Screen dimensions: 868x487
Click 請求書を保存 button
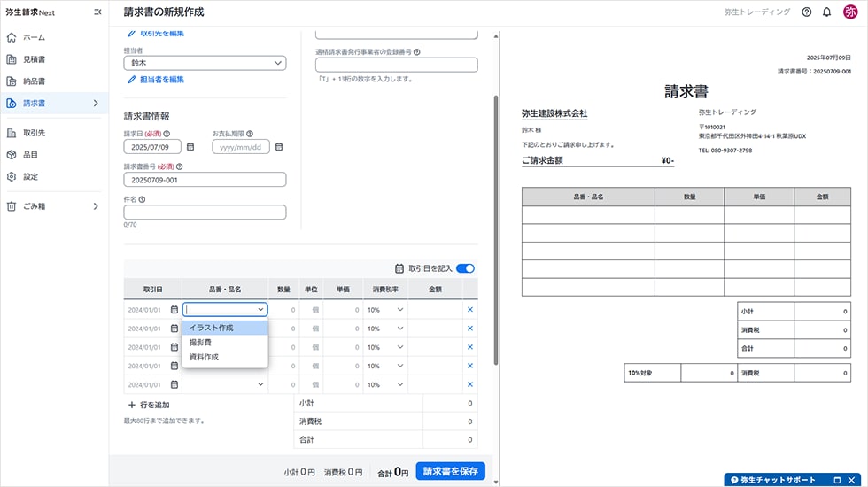450,471
